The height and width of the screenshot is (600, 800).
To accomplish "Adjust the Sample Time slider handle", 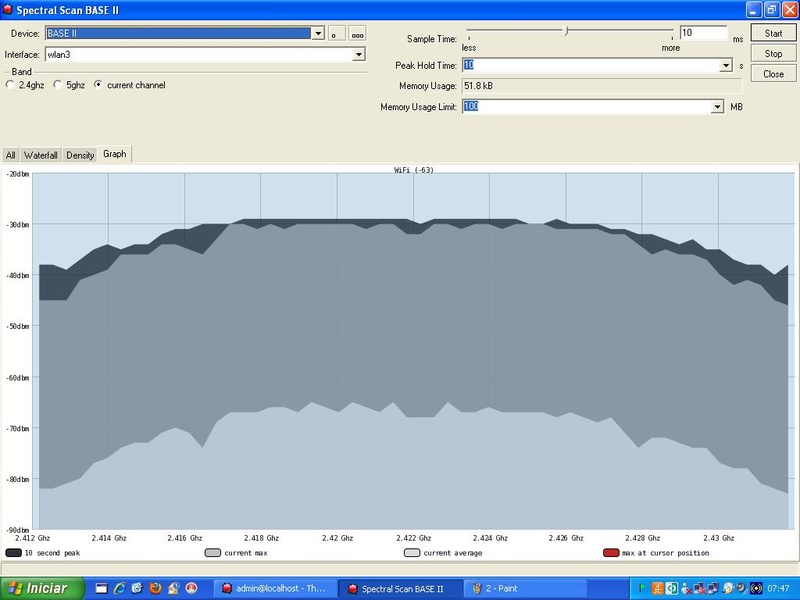I will click(566, 31).
